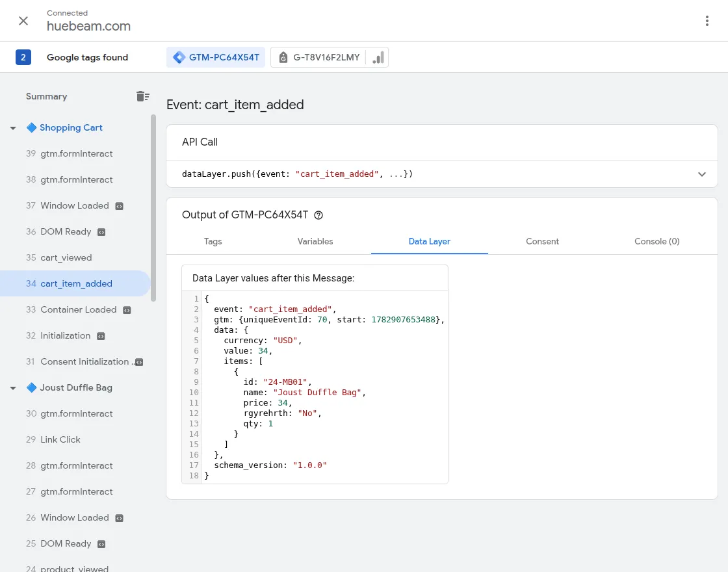The height and width of the screenshot is (572, 728).
Task: Switch to the Variables tab
Action: 315,241
